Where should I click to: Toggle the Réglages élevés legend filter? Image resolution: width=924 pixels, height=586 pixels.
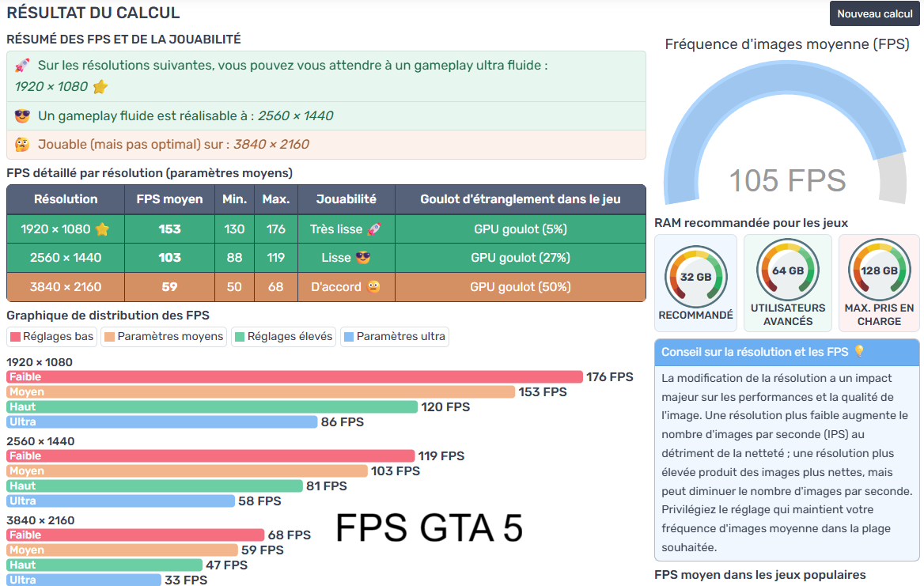(284, 337)
